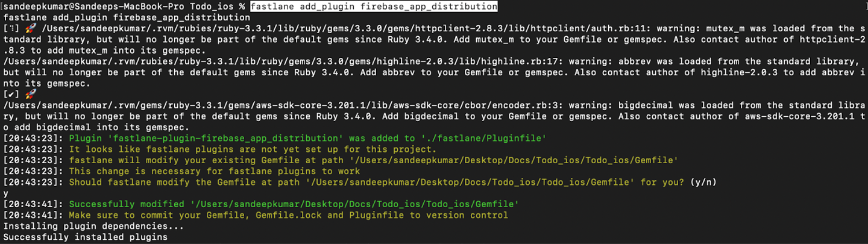Click the 'commit your Gemfile' reminder line

288,215
